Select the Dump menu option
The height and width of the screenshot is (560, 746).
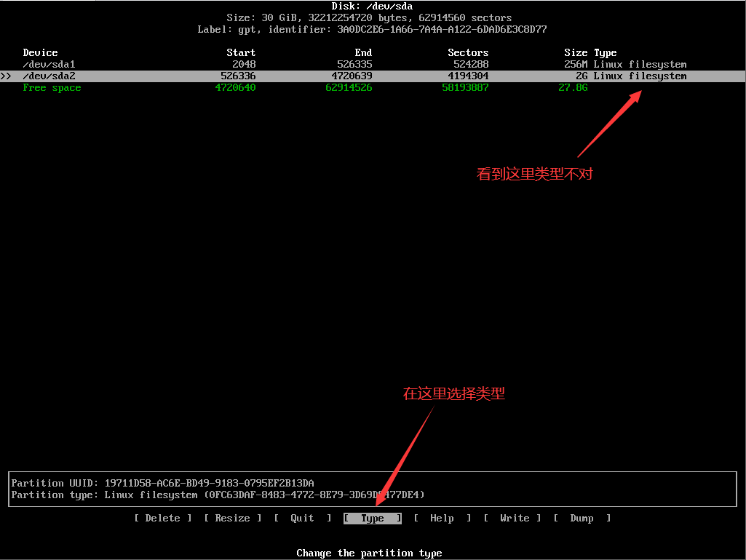pos(582,518)
